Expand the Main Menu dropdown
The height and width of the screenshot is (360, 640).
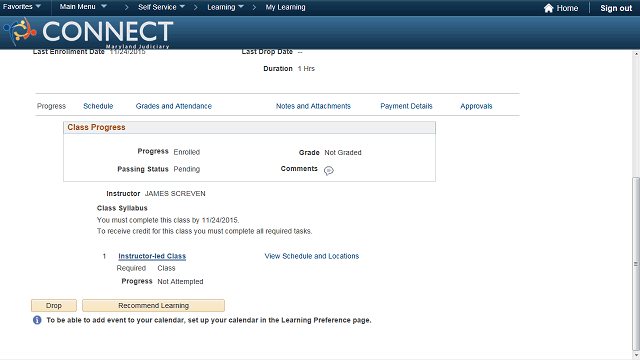click(83, 7)
